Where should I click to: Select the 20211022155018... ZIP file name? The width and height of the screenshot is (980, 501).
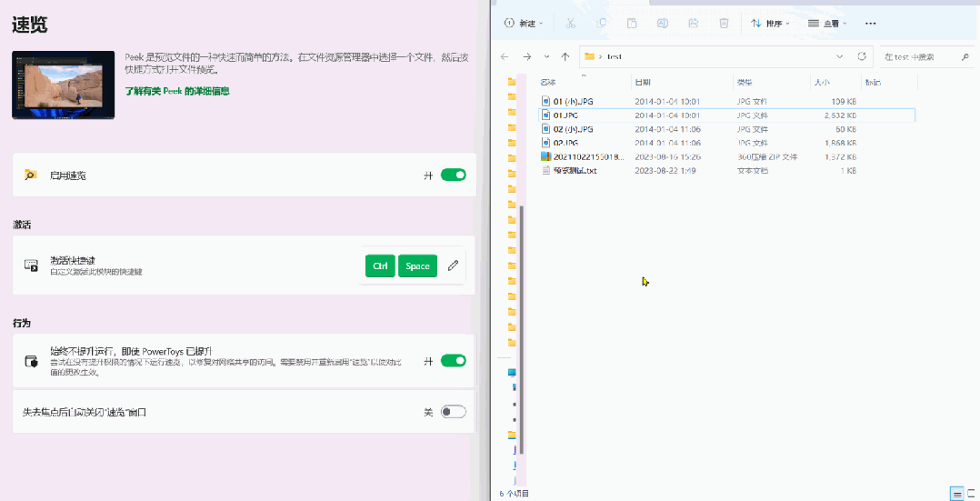point(589,156)
